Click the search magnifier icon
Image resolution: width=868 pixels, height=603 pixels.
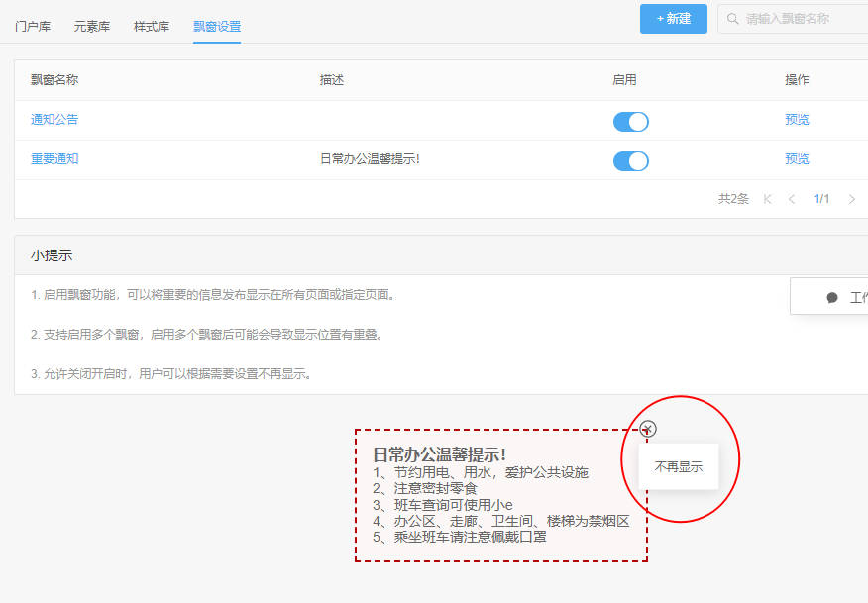tap(732, 19)
